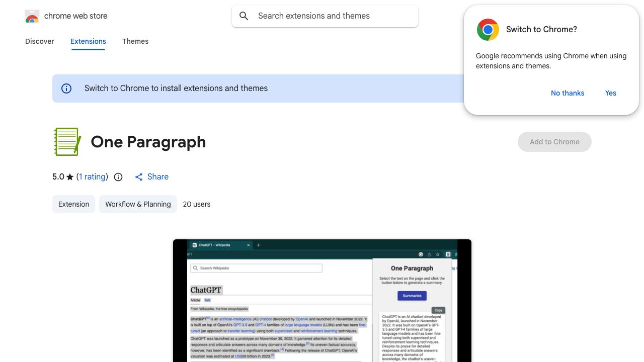This screenshot has height=362, width=644.
Task: Dismiss popup with No thanks
Action: coord(568,93)
